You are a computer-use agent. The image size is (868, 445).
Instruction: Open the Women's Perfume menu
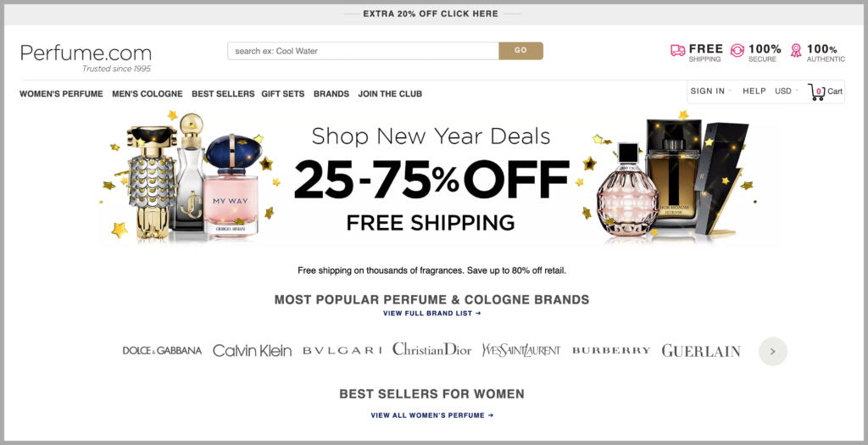(61, 94)
